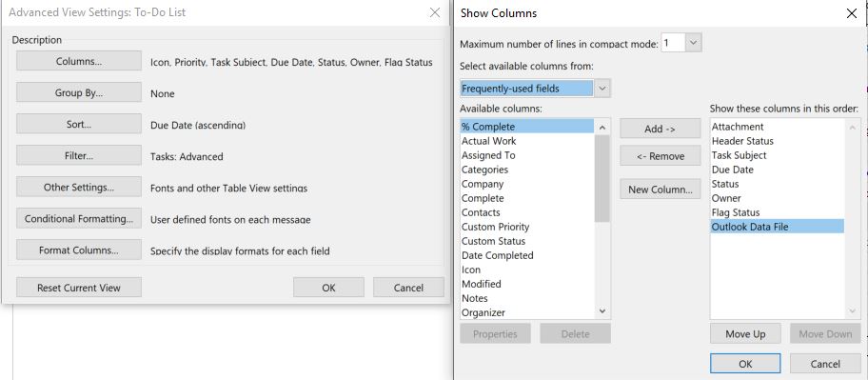Confirm Advanced View Settings with OK
This screenshot has height=380, width=868.
point(328,288)
